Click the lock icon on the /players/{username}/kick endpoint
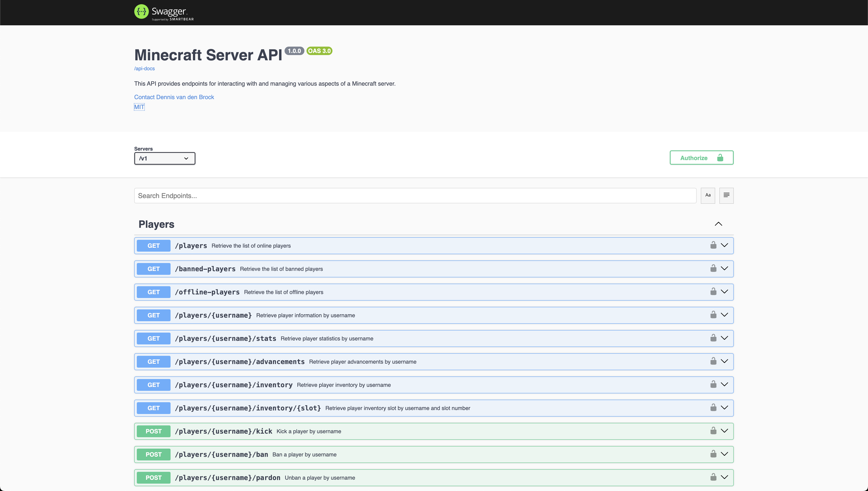Image resolution: width=868 pixels, height=491 pixels. coord(713,431)
